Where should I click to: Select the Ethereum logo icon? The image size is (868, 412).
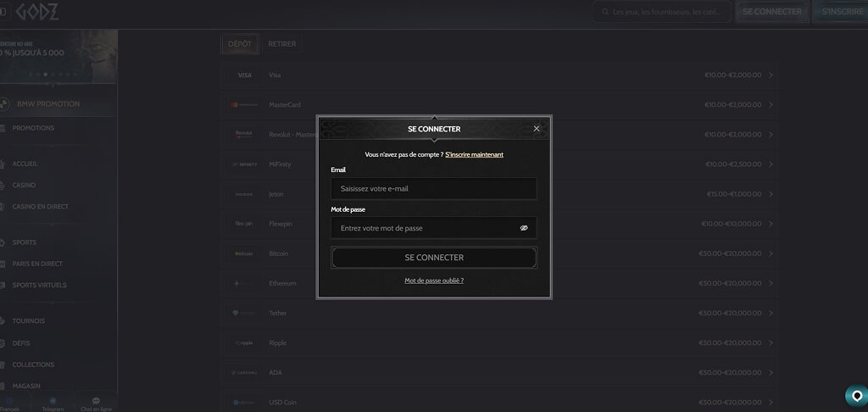[244, 283]
